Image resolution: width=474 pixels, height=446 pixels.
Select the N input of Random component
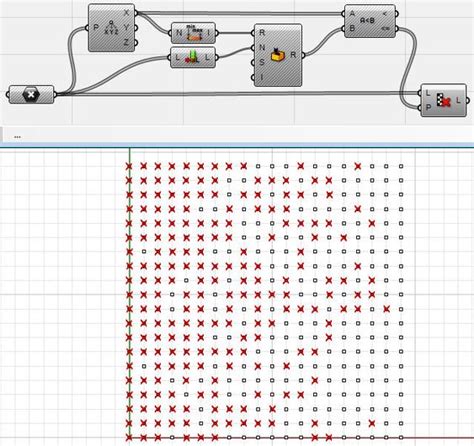tap(262, 47)
